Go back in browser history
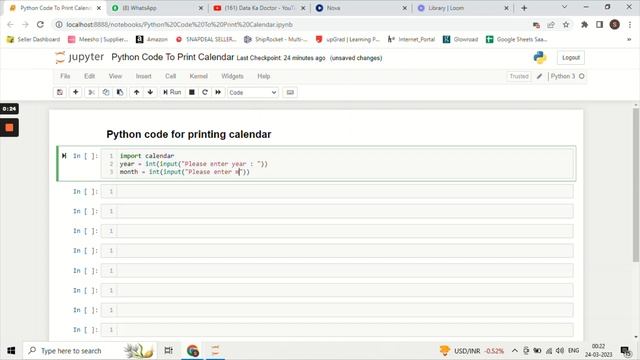 click(11, 24)
